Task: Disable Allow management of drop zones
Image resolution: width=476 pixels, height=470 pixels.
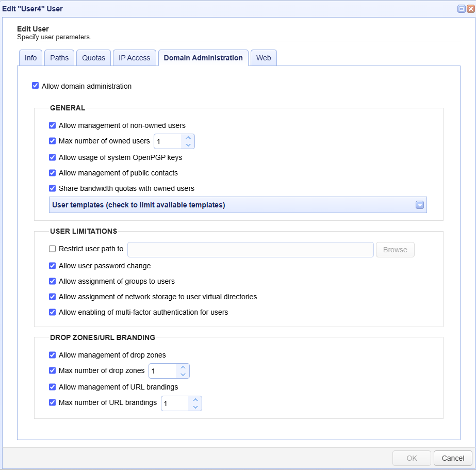Action: 53,355
